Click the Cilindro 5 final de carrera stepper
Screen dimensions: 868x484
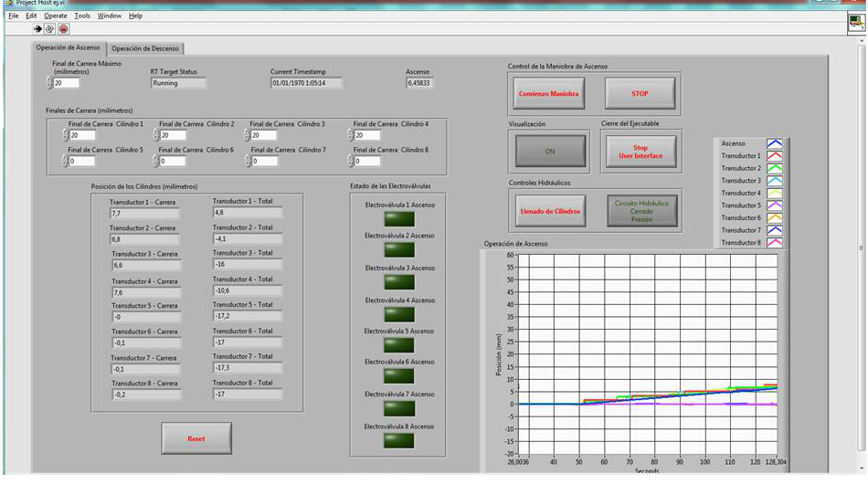click(65, 161)
